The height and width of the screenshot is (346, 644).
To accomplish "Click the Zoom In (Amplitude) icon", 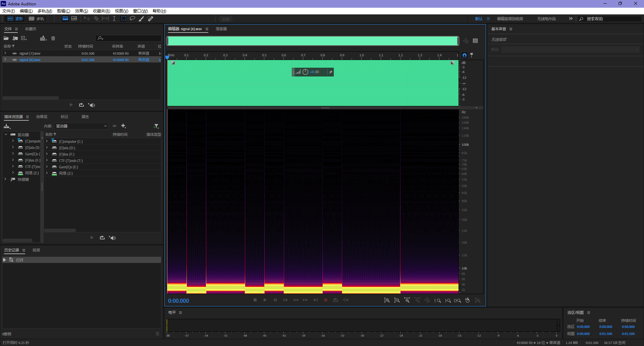I will tap(387, 300).
